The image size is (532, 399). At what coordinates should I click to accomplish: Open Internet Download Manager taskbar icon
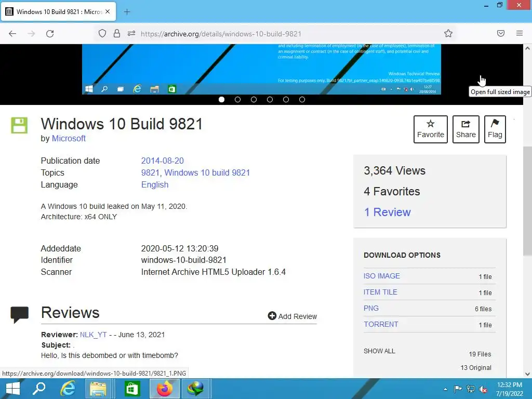[x=196, y=389]
